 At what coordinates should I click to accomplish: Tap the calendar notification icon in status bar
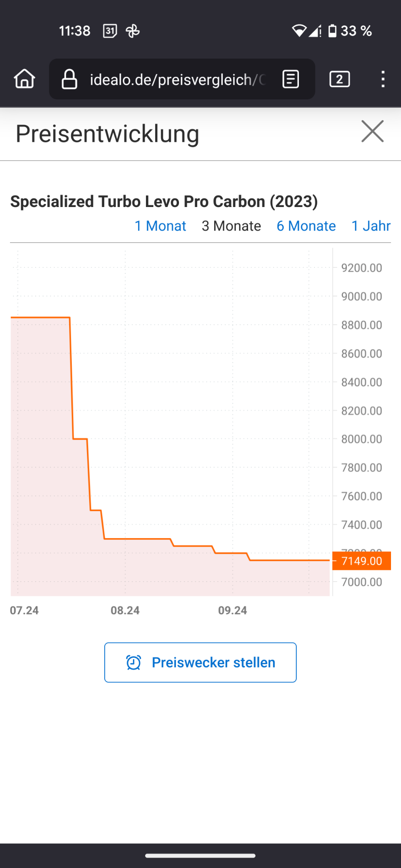(x=110, y=31)
